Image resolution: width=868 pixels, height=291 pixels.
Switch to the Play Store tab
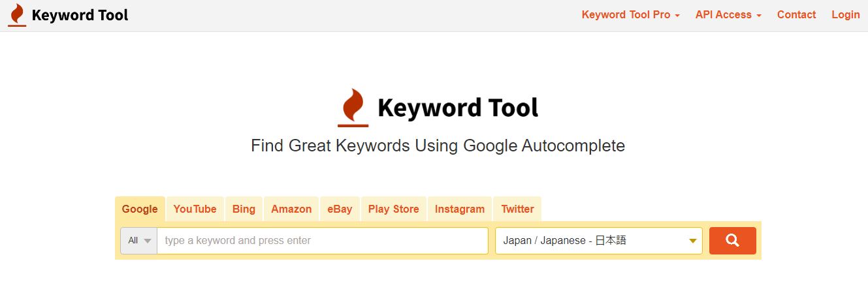point(393,209)
